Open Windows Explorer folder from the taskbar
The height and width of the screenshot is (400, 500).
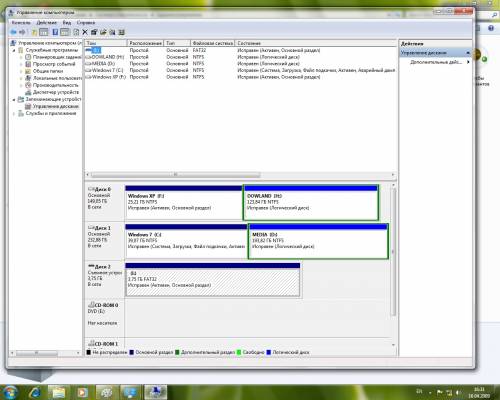(x=59, y=392)
